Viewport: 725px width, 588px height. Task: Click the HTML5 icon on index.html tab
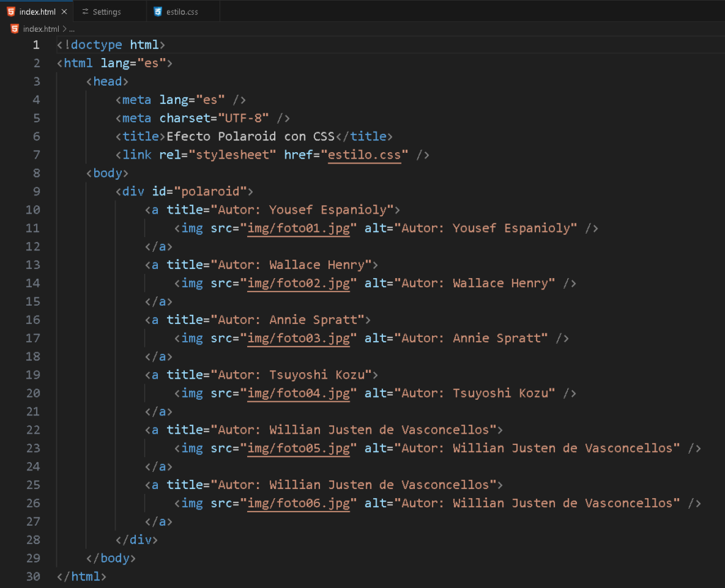(11, 11)
